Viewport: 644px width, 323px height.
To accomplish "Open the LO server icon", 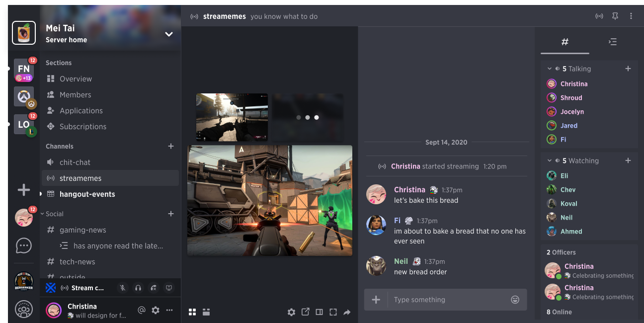I will click(x=24, y=125).
